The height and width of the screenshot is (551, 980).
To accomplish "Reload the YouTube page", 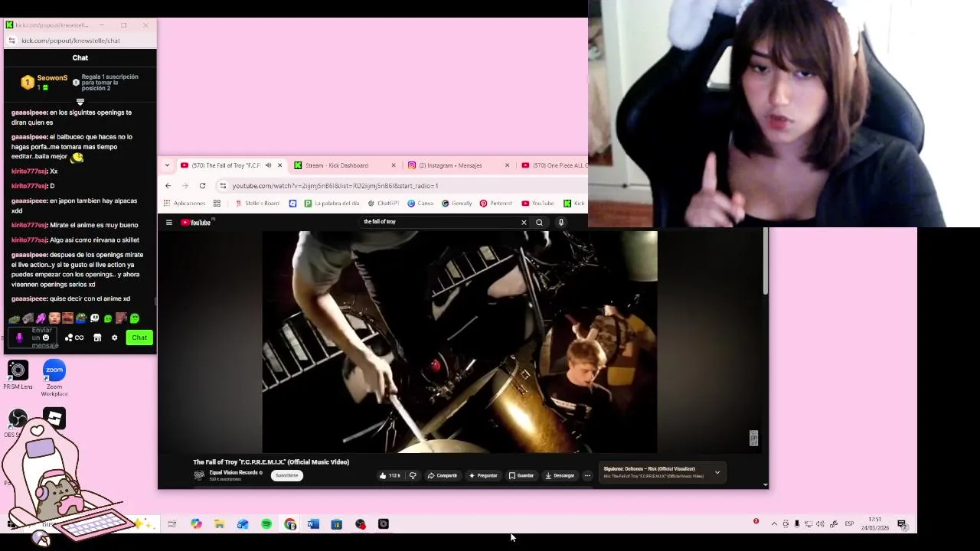I will pyautogui.click(x=202, y=186).
